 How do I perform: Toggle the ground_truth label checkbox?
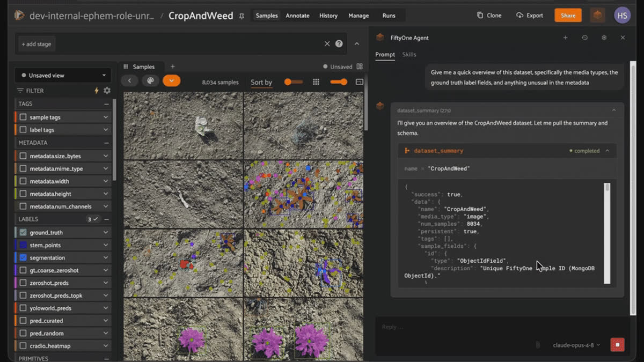point(23,232)
